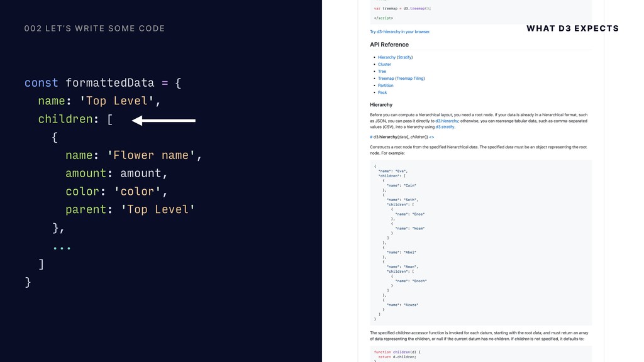Viewport: 644px width, 362px height.
Task: Click the 'WHAT D3 EXPECTS' title
Action: 572,28
